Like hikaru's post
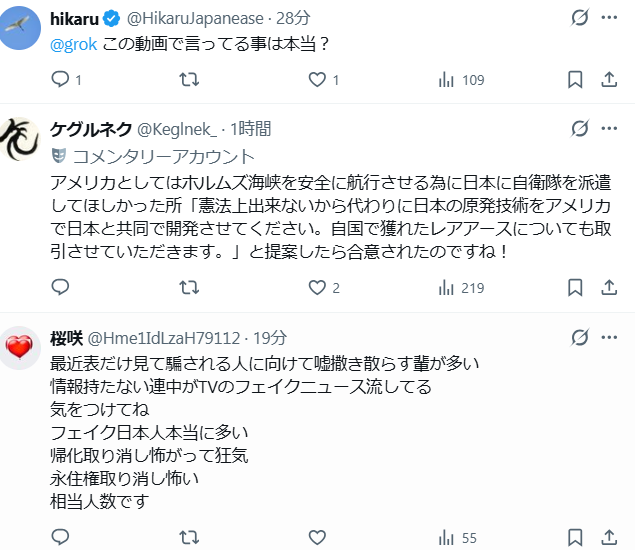 [x=317, y=80]
